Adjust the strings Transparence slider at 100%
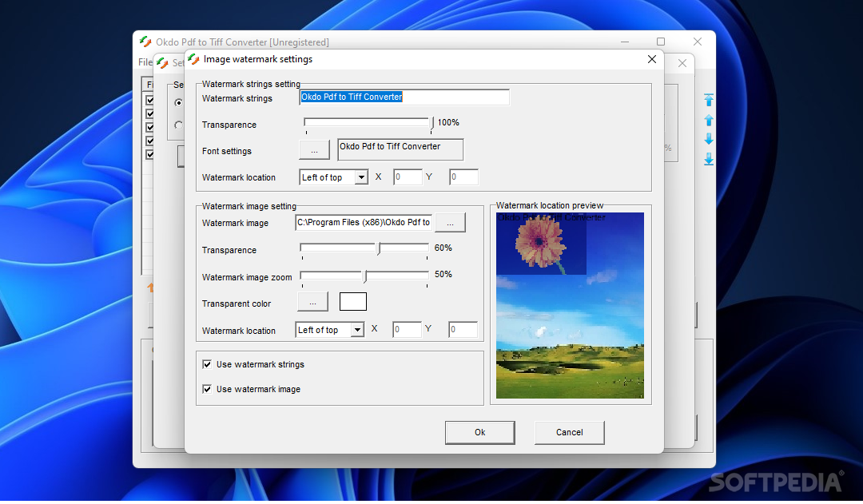 tap(432, 123)
